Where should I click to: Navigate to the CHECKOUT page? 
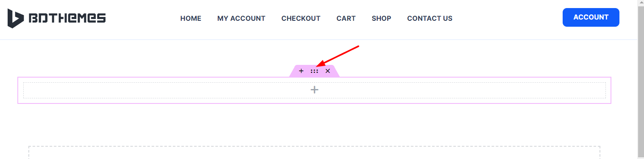coord(301,18)
